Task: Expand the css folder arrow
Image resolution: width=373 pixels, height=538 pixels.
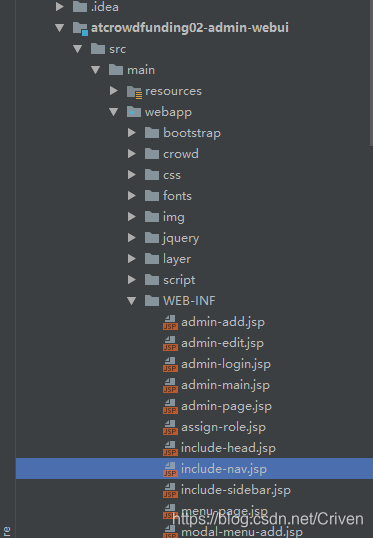Action: (132, 175)
